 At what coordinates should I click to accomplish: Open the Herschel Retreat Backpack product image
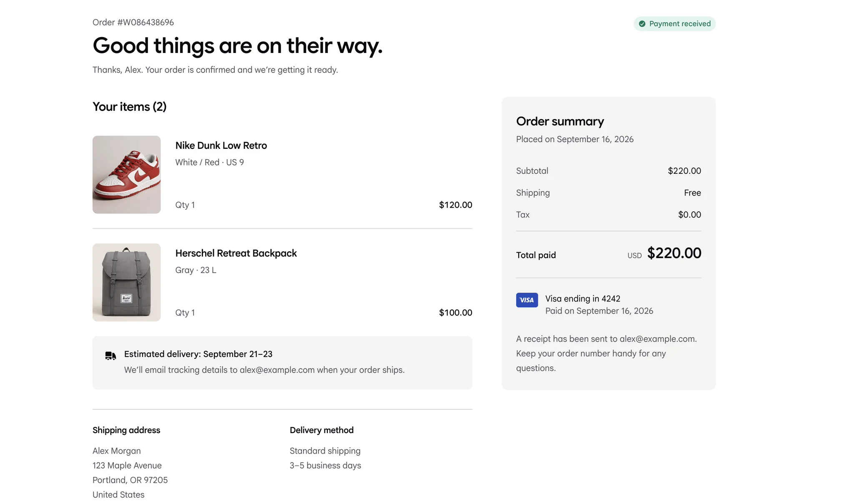pos(126,282)
